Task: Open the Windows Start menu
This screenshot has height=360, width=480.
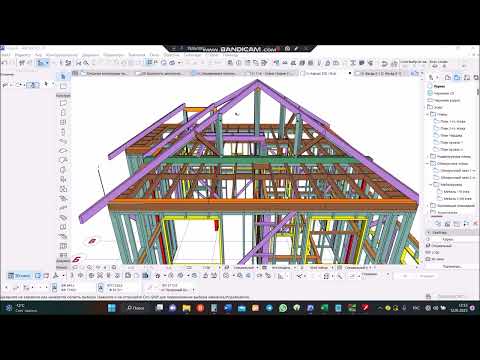Action: point(112,308)
